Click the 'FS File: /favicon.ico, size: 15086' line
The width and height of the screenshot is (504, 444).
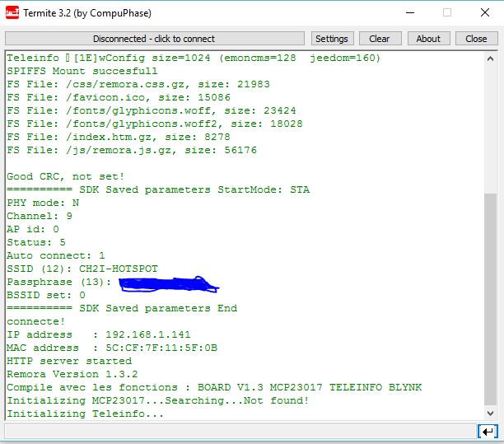(119, 97)
